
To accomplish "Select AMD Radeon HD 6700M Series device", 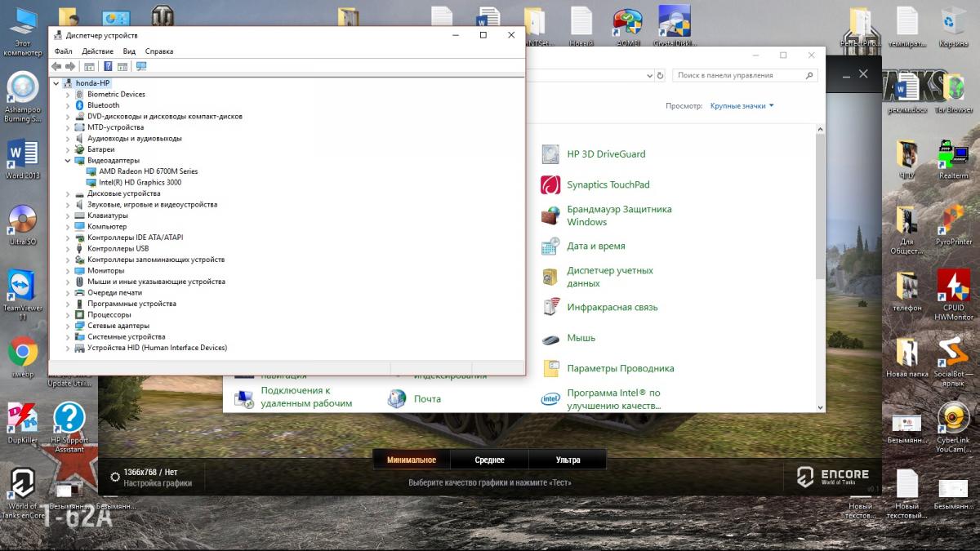I will (x=148, y=171).
